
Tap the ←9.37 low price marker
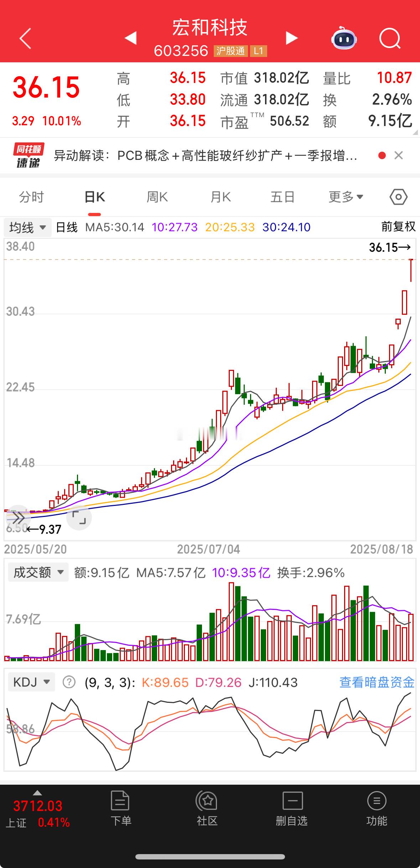click(x=44, y=529)
